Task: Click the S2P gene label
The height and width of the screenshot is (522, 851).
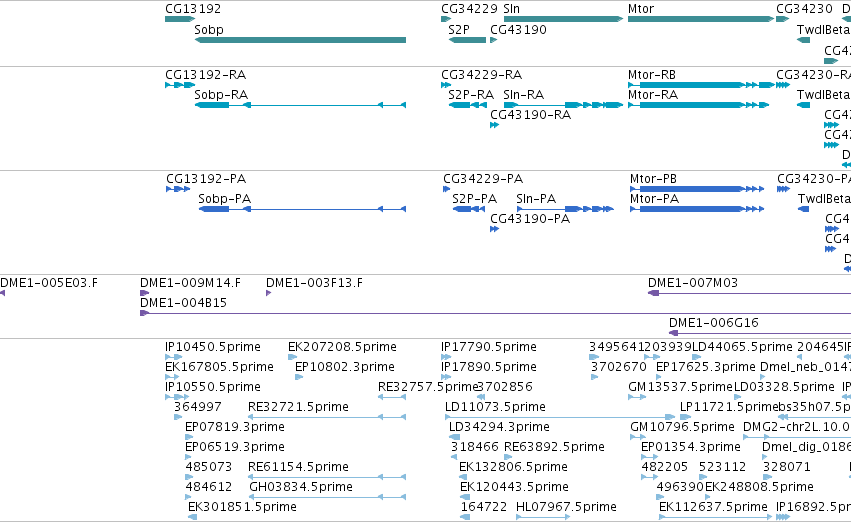Action: [x=459, y=30]
